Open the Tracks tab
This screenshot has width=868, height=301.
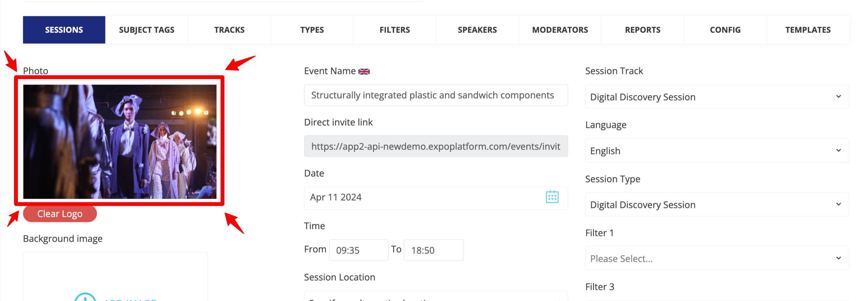point(229,30)
